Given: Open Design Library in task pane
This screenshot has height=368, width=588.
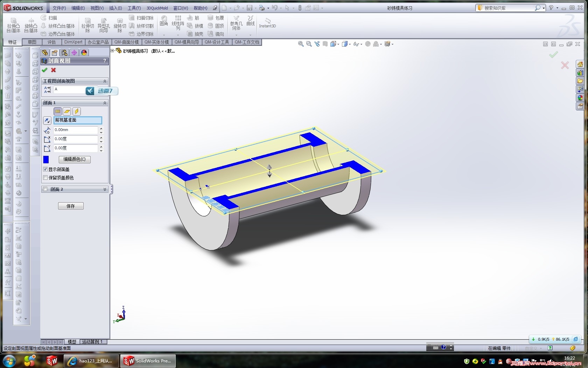Looking at the screenshot, I should 580,73.
